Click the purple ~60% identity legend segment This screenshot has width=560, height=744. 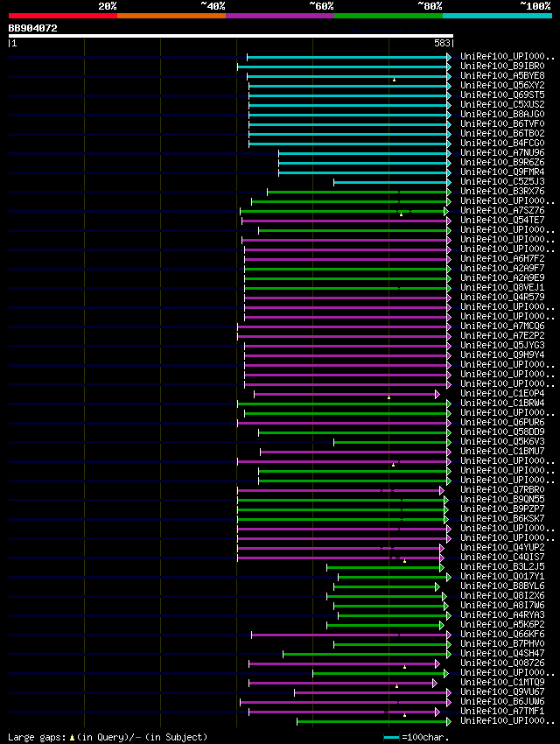(280, 16)
